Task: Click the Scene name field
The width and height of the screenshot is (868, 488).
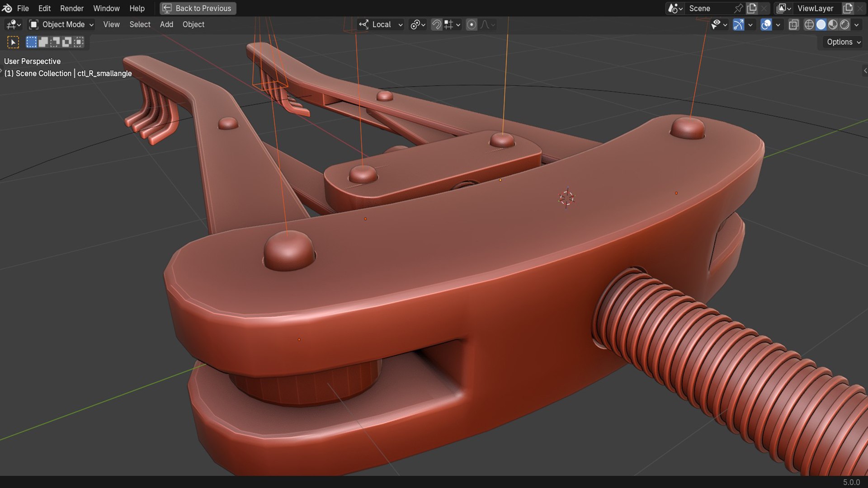Action: coord(710,8)
